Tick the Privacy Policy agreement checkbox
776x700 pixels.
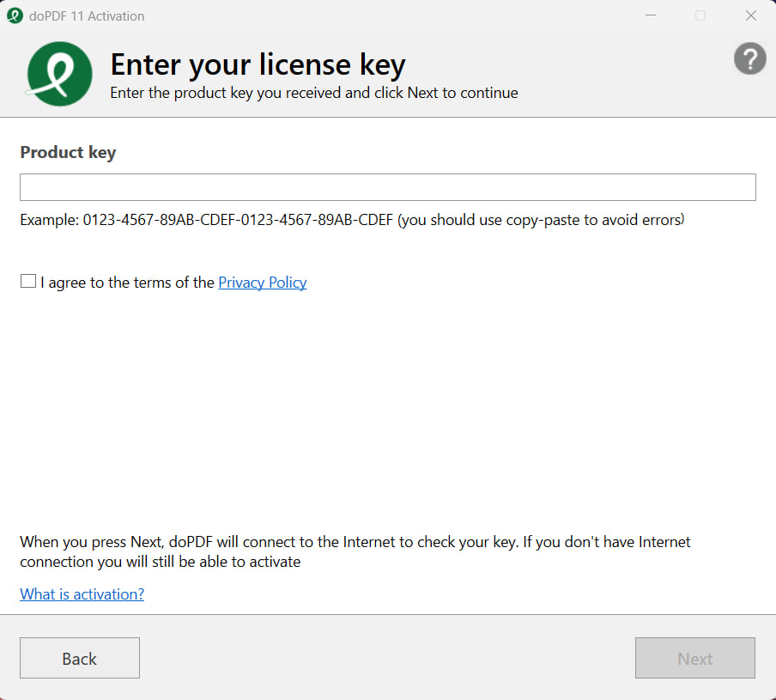tap(28, 281)
